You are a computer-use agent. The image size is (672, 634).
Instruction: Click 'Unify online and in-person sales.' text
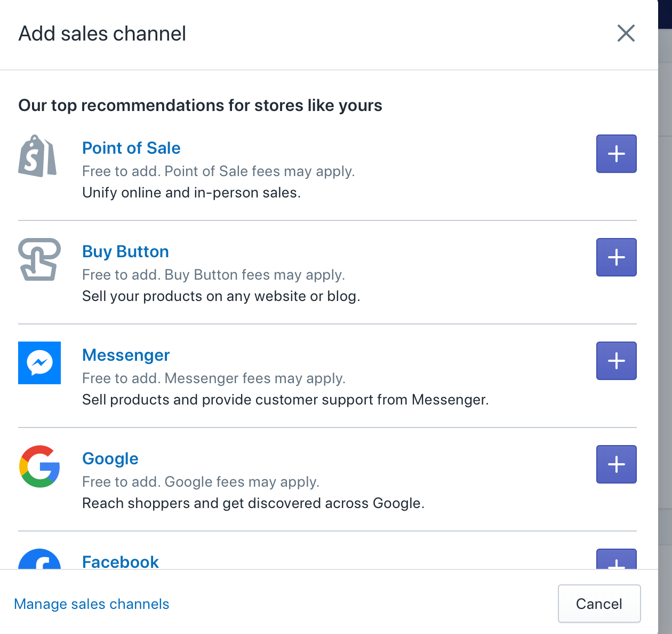(x=191, y=193)
